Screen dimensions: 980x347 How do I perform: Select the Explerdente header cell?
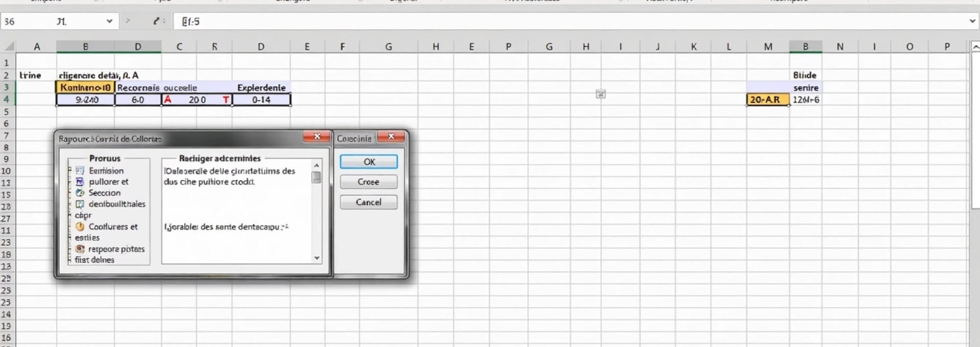click(x=261, y=87)
